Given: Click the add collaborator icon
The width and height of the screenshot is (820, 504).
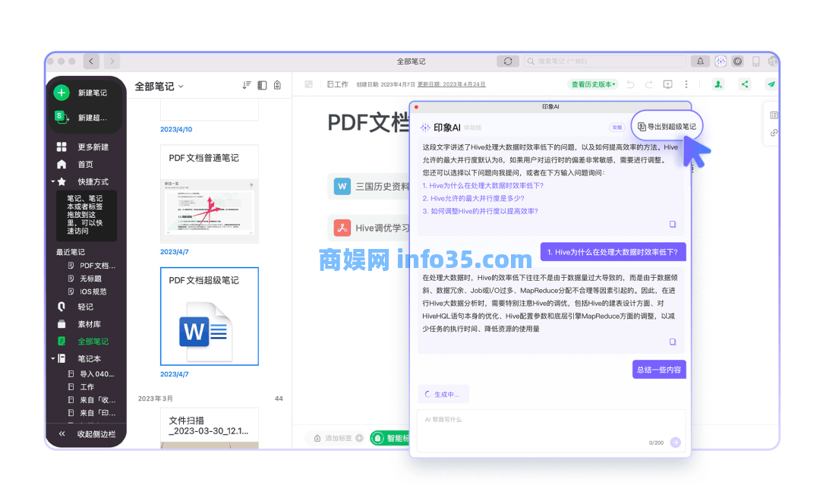Looking at the screenshot, I should 717,85.
